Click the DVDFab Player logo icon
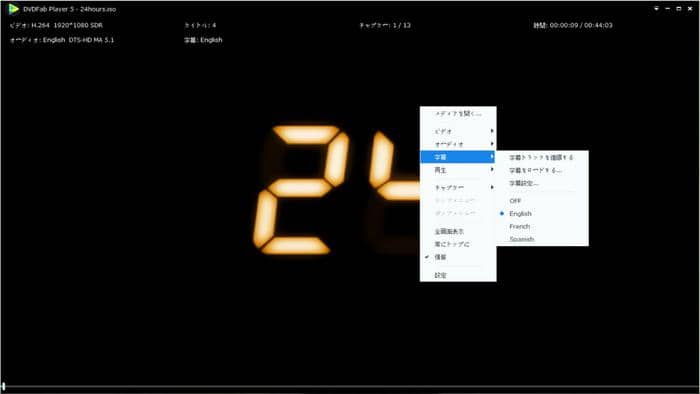The image size is (700, 394). tap(13, 8)
